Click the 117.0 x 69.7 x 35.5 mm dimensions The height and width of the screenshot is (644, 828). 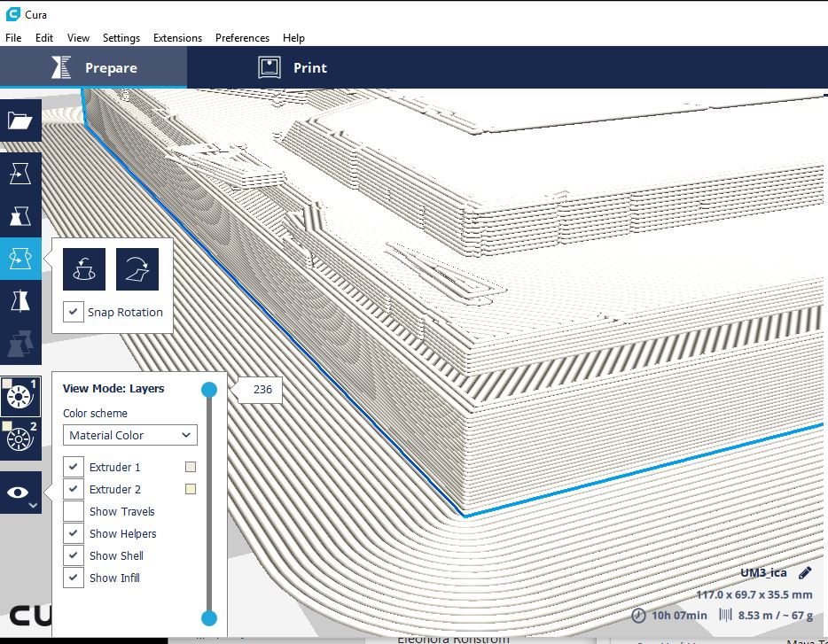754,595
